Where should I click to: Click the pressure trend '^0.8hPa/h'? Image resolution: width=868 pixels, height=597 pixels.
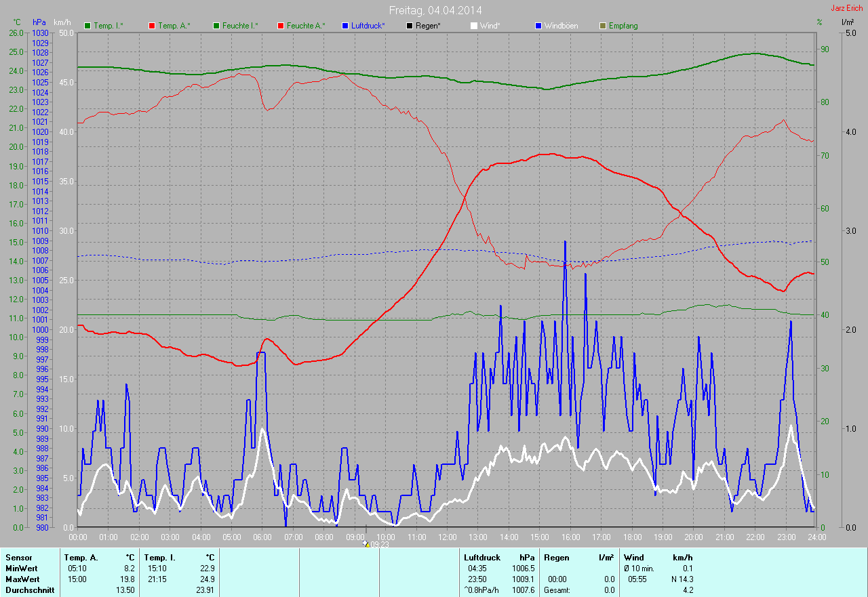click(481, 590)
